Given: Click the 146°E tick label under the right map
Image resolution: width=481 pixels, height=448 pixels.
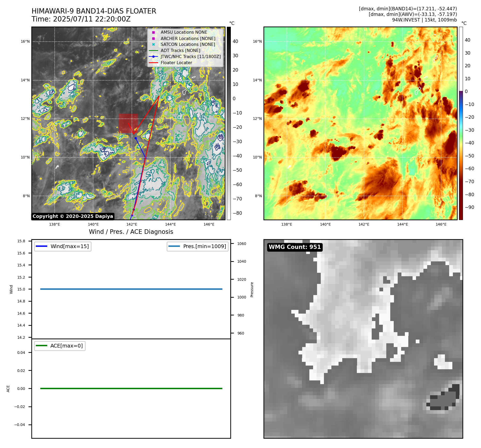Looking at the screenshot, I should [441, 224].
